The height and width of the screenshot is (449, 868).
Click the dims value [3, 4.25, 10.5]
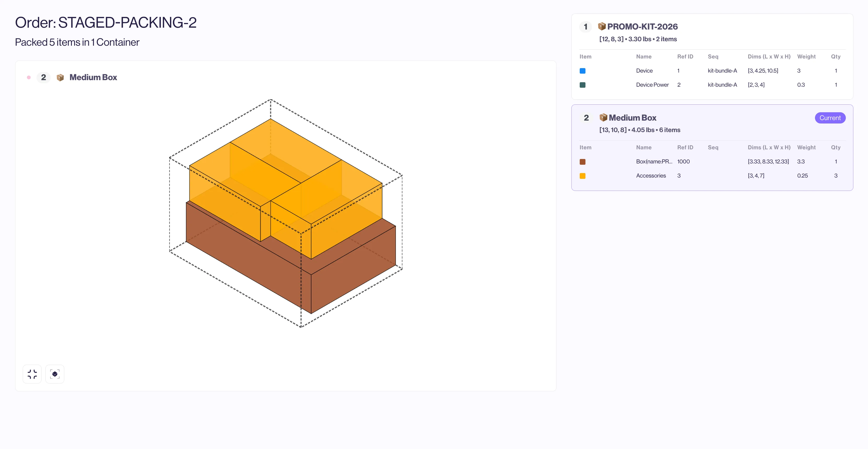tap(763, 71)
